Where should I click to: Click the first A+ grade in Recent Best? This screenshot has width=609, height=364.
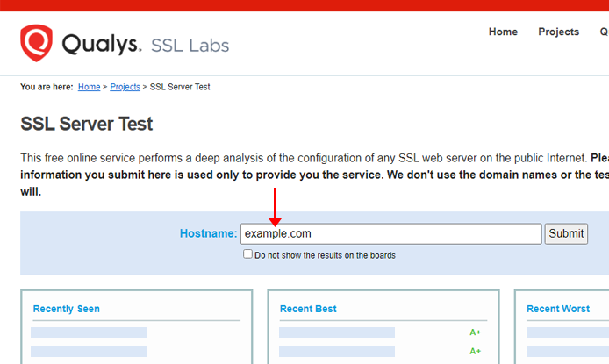pos(475,332)
